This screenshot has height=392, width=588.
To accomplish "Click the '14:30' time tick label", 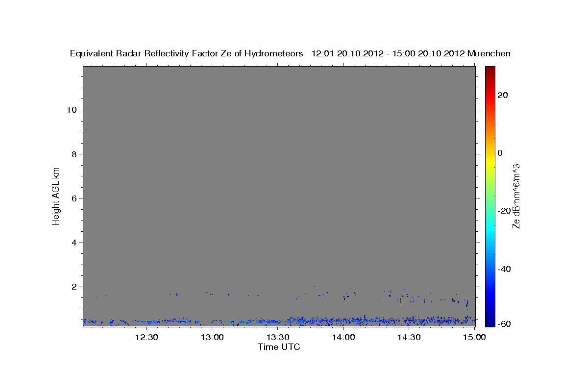I will (x=409, y=337).
